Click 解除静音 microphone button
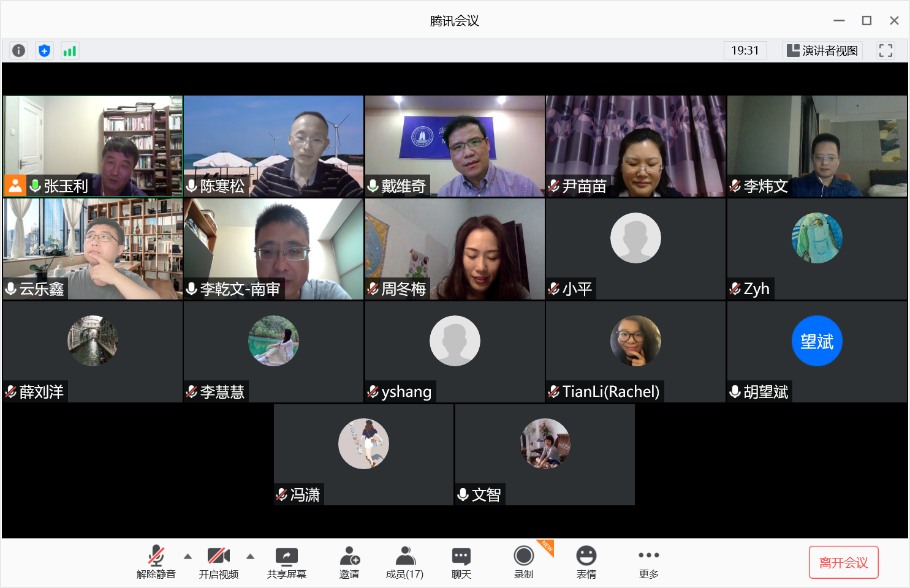The width and height of the screenshot is (910, 588). tap(156, 562)
